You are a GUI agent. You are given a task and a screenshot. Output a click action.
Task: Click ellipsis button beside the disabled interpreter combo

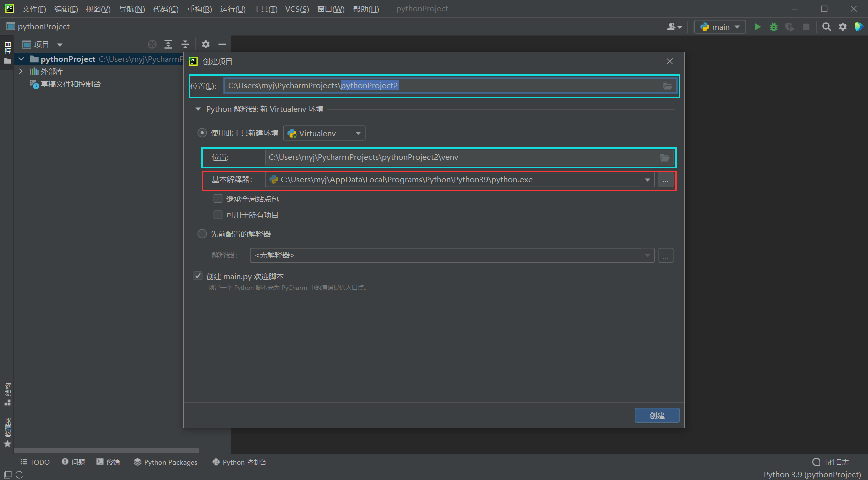click(666, 255)
